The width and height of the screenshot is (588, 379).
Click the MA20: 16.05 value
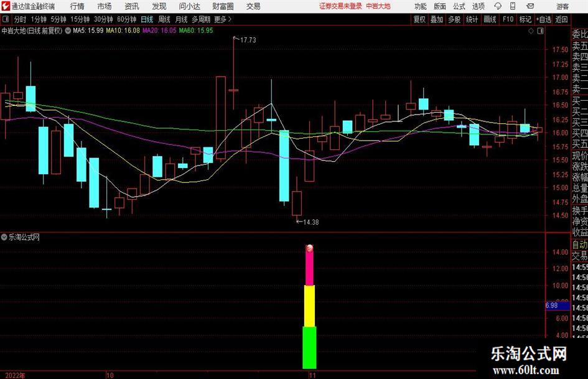click(159, 30)
